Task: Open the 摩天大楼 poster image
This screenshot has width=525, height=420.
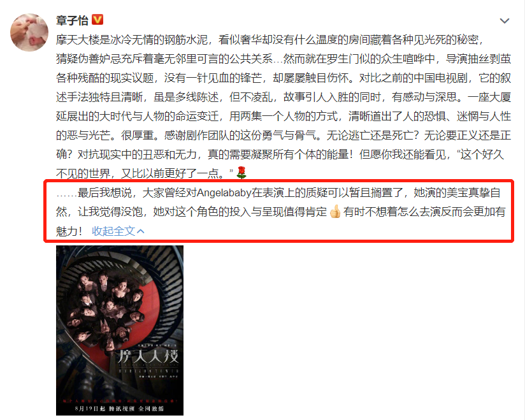Action: (120, 330)
